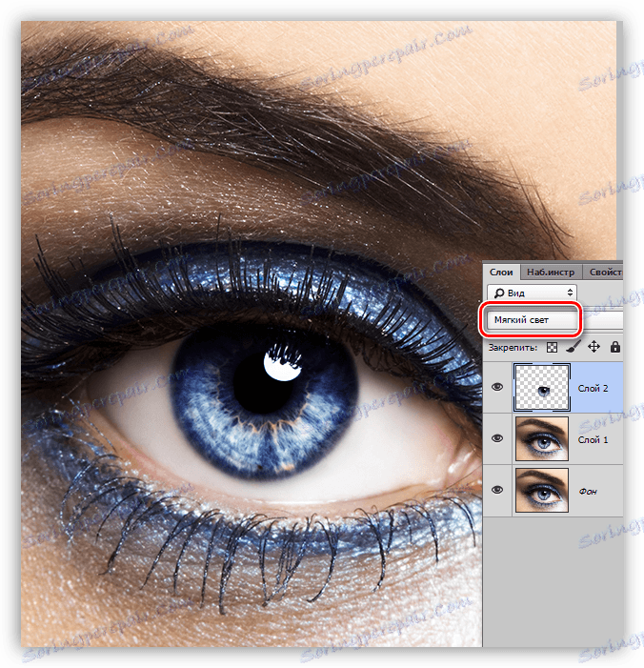Open the Вид layer filter dropdown
644x668 pixels.
(x=532, y=293)
